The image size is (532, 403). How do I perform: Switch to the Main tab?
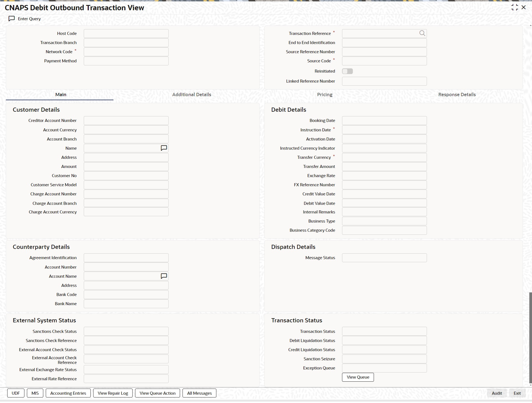pyautogui.click(x=61, y=95)
